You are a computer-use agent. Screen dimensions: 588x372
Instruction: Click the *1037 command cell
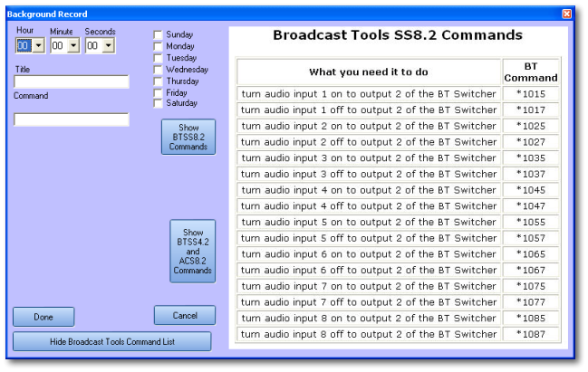pos(531,174)
